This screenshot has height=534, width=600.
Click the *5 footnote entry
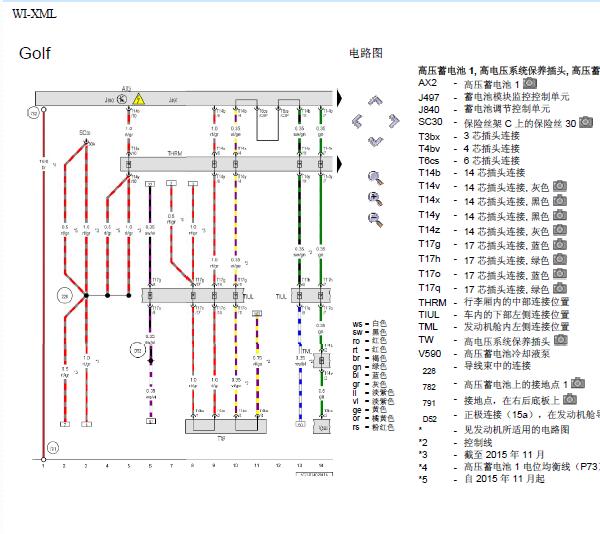(481, 479)
